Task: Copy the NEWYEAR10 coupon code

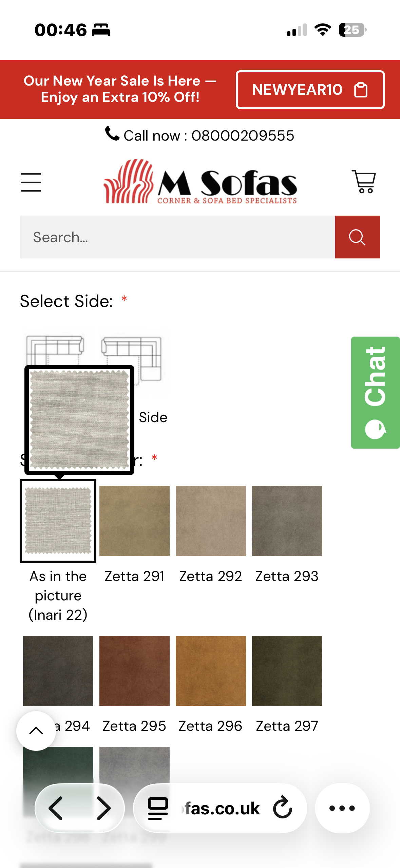Action: coord(310,90)
